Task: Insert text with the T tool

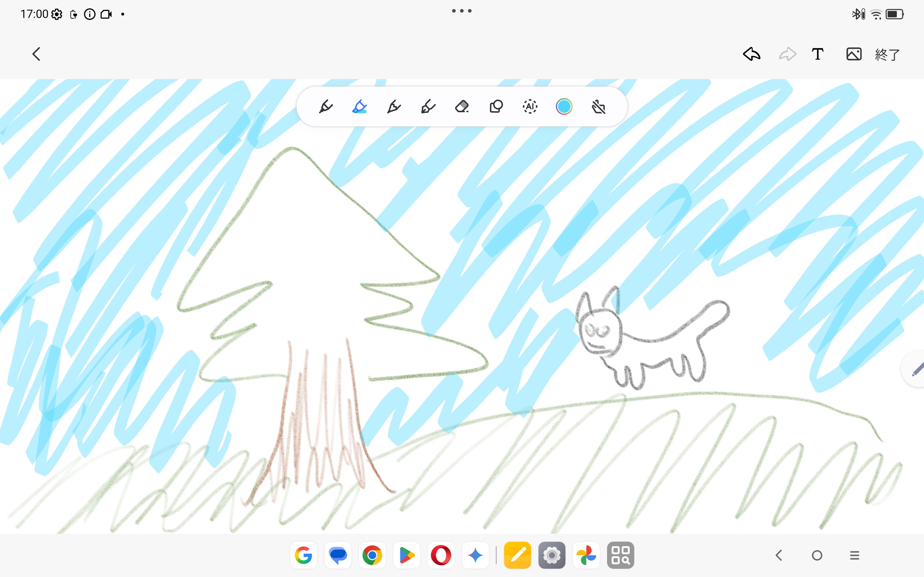Action: [x=817, y=54]
